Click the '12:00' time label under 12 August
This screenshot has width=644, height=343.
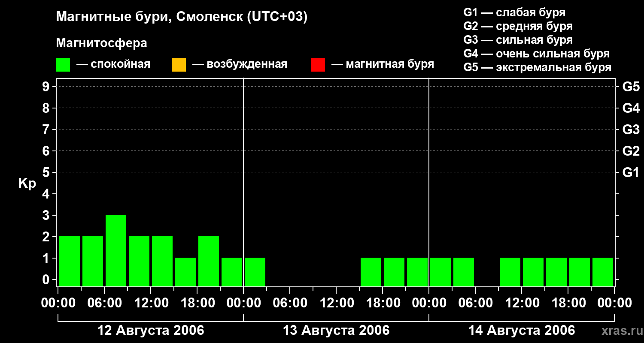point(151,303)
